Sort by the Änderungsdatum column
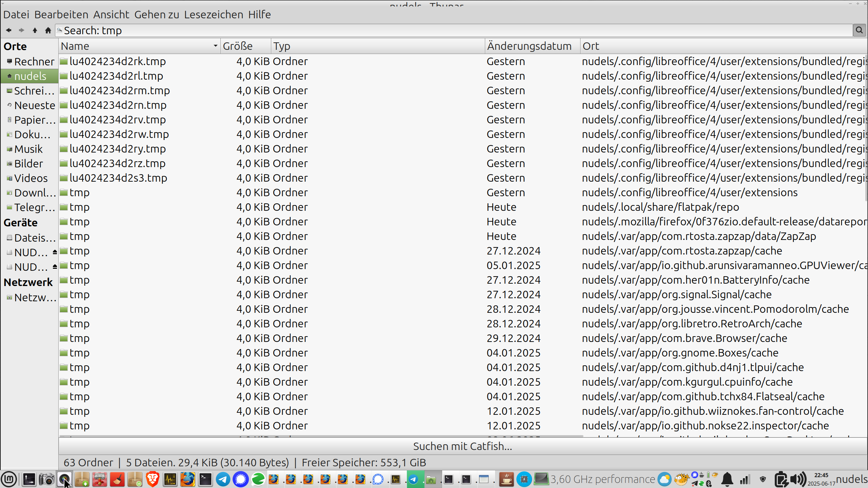This screenshot has width=868, height=488. pyautogui.click(x=529, y=46)
